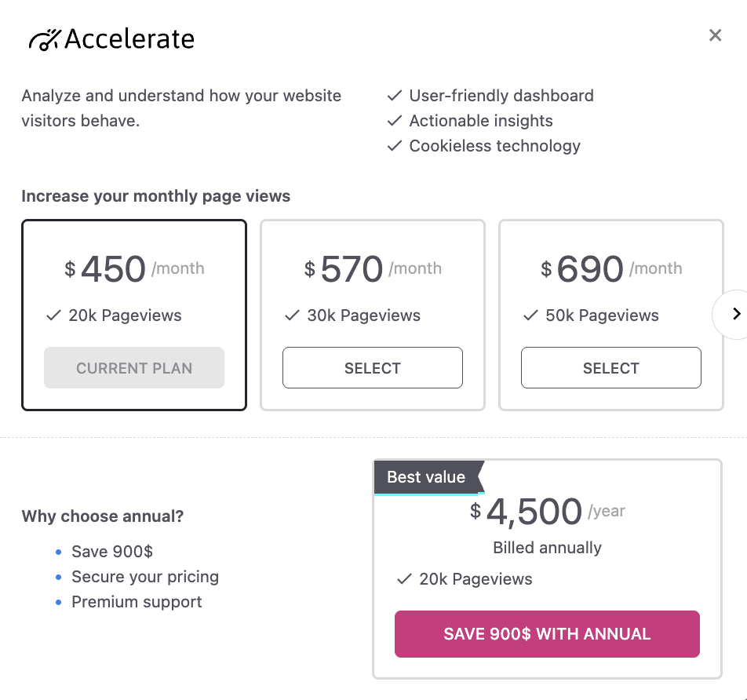Click the Why choose annual heading
Viewport: 747px width, 700px height.
pos(103,516)
